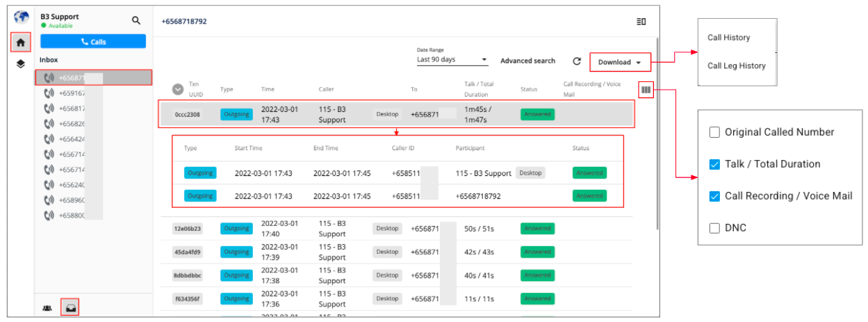The image size is (868, 322).
Task: Click transaction ID f634356f
Action: click(188, 299)
